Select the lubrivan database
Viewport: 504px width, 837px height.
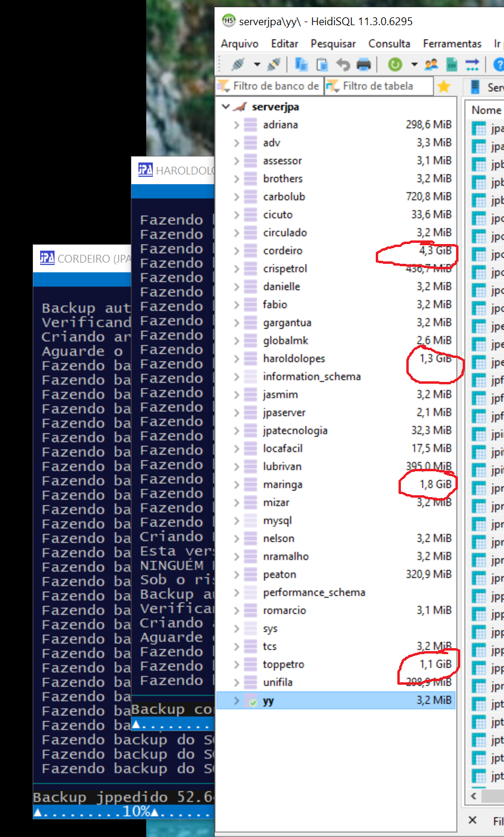point(282,466)
